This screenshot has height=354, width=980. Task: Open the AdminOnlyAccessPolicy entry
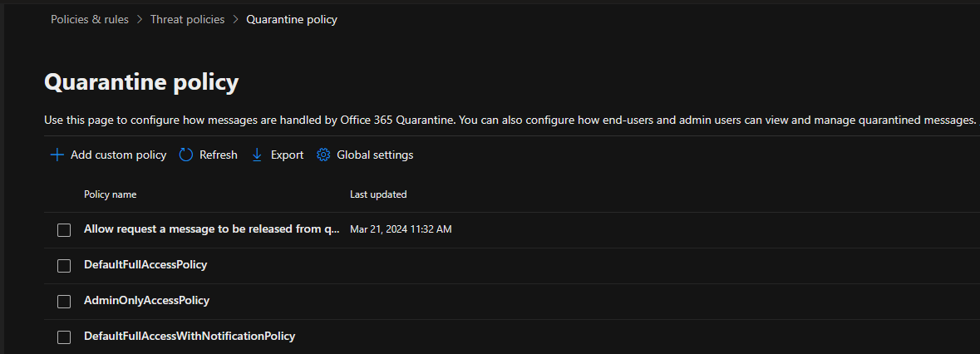click(x=147, y=300)
